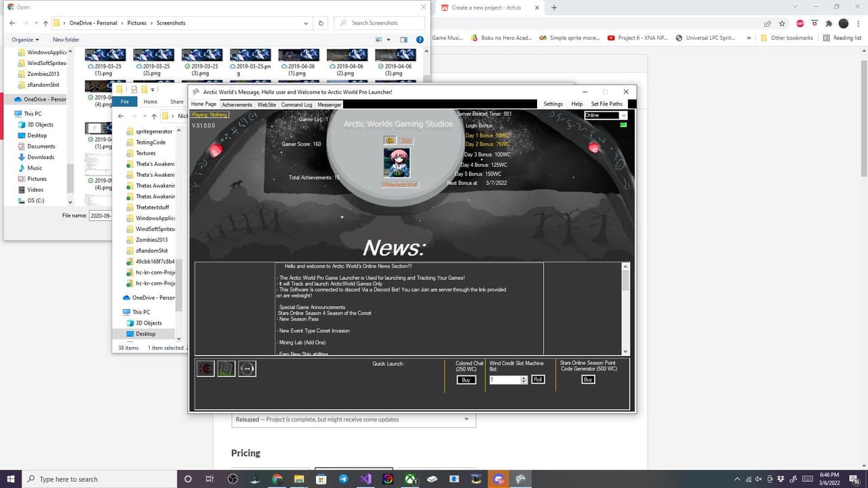The width and height of the screenshot is (868, 488).
Task: Roll the Wind Credit Slot Machine
Action: (x=538, y=380)
